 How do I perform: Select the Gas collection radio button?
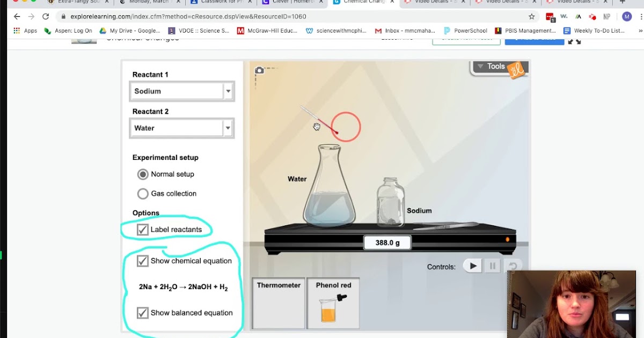click(143, 194)
